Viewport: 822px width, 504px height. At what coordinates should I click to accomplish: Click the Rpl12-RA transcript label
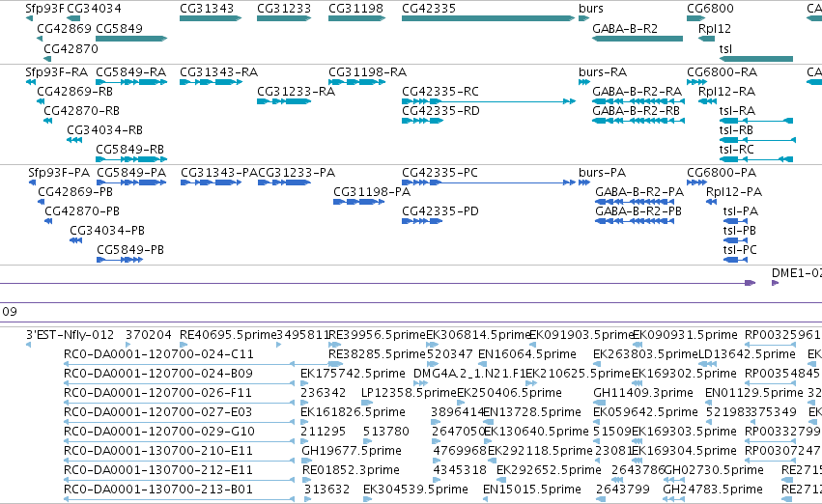pos(726,92)
